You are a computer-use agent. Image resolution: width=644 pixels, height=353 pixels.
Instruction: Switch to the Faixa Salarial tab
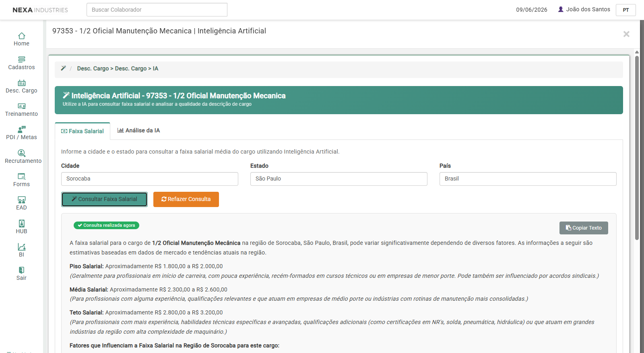coord(83,131)
